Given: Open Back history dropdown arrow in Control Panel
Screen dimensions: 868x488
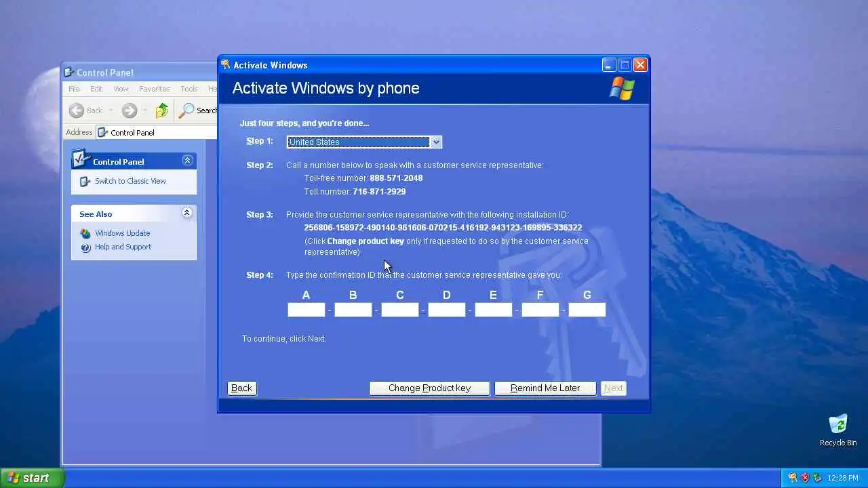Looking at the screenshot, I should tap(111, 110).
